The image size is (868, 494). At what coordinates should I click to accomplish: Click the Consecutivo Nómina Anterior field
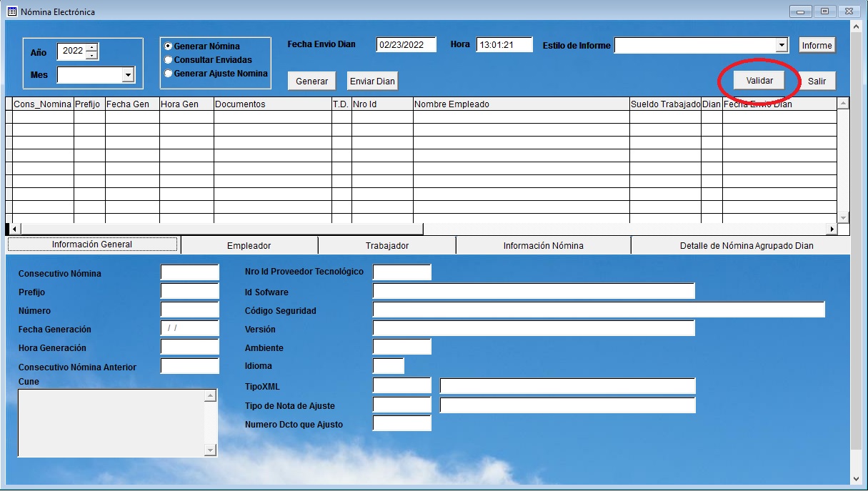coord(189,365)
